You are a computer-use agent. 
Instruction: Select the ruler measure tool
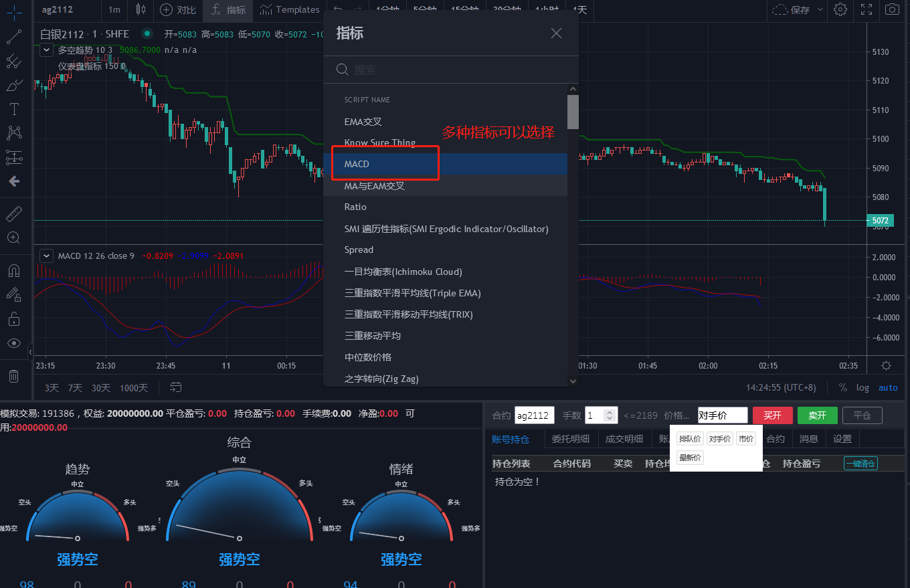tap(14, 214)
